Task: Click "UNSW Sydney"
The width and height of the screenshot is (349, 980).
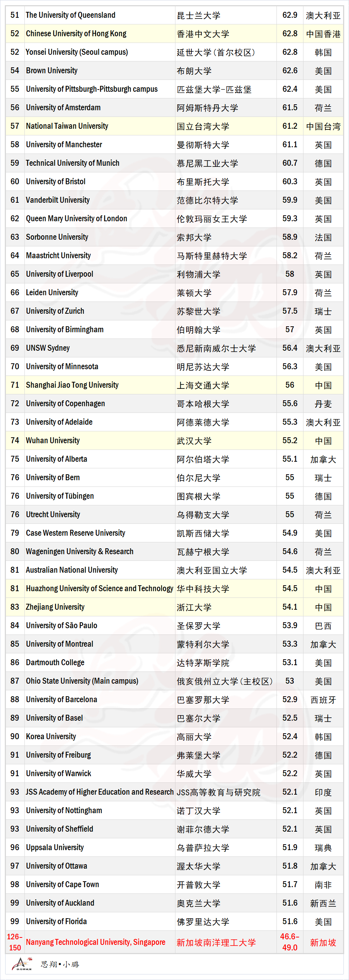Action: [48, 348]
